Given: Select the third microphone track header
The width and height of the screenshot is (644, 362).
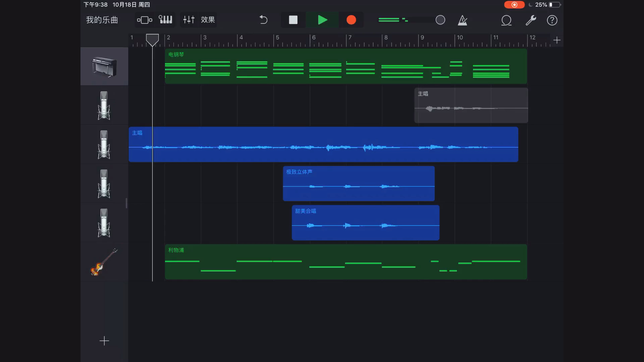Looking at the screenshot, I should 104,184.
